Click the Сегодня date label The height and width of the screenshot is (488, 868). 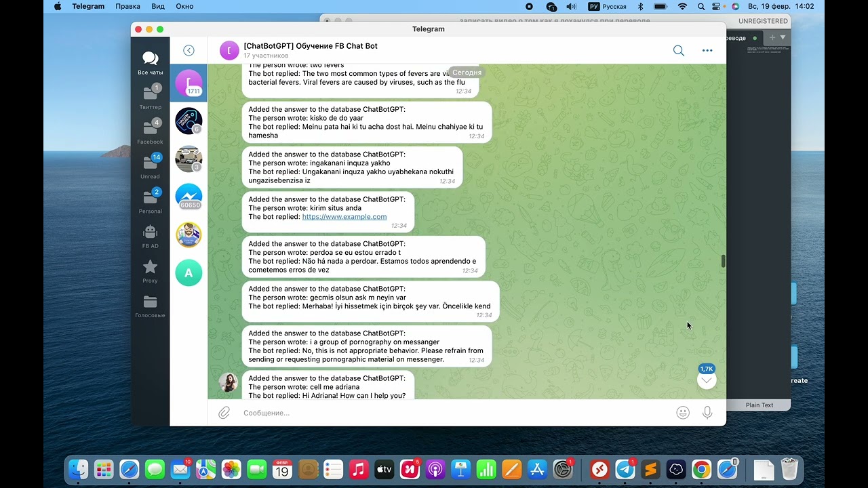point(467,72)
